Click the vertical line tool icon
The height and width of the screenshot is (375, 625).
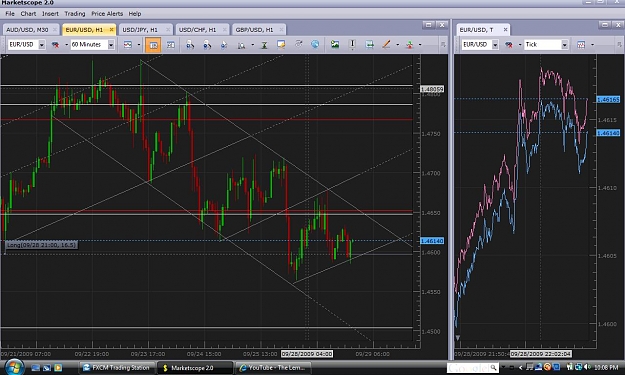click(352, 44)
